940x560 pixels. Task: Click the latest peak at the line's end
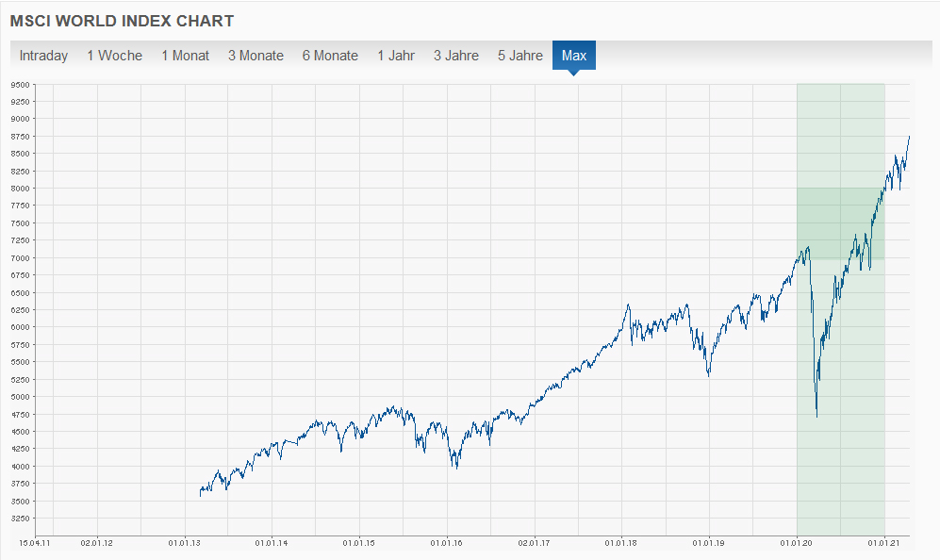coord(909,137)
